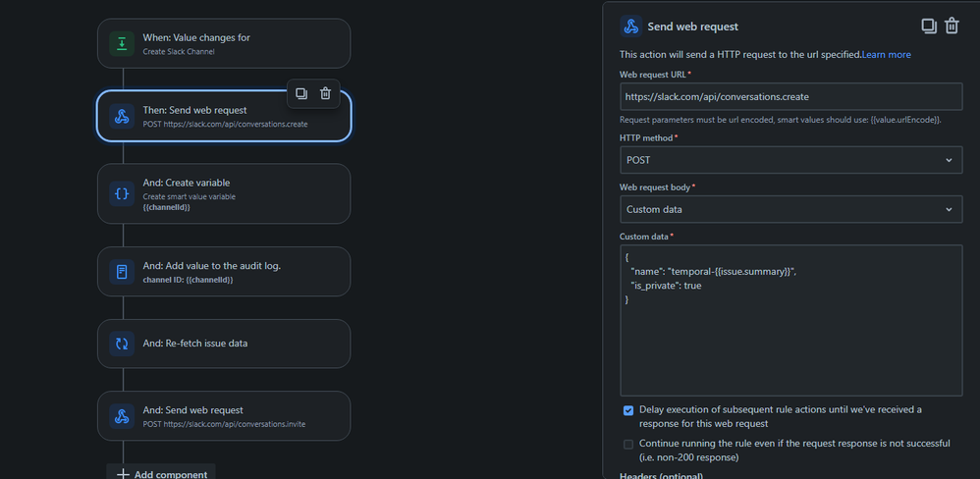This screenshot has width=980, height=479.
Task: Click the copy icon in the panel header
Action: [x=929, y=27]
